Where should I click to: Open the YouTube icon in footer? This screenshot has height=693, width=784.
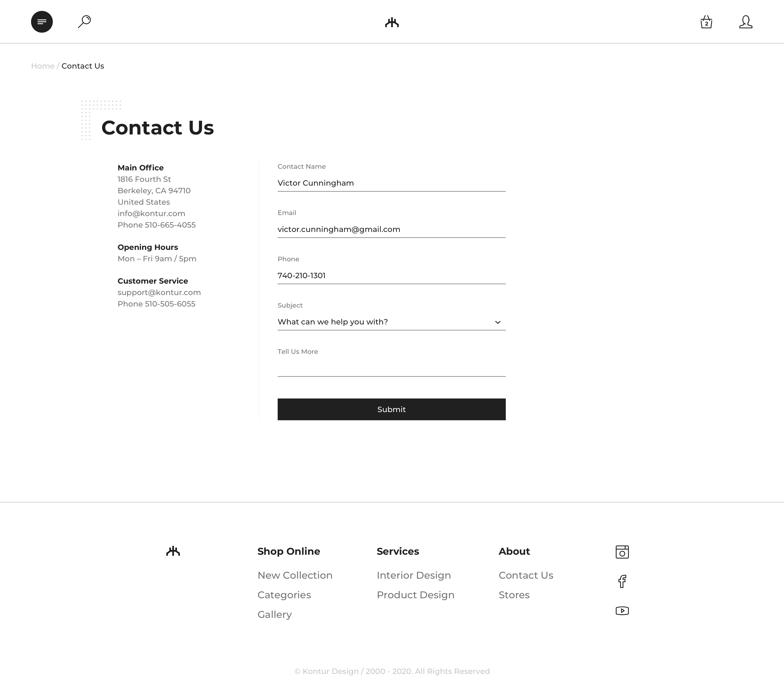pos(622,611)
